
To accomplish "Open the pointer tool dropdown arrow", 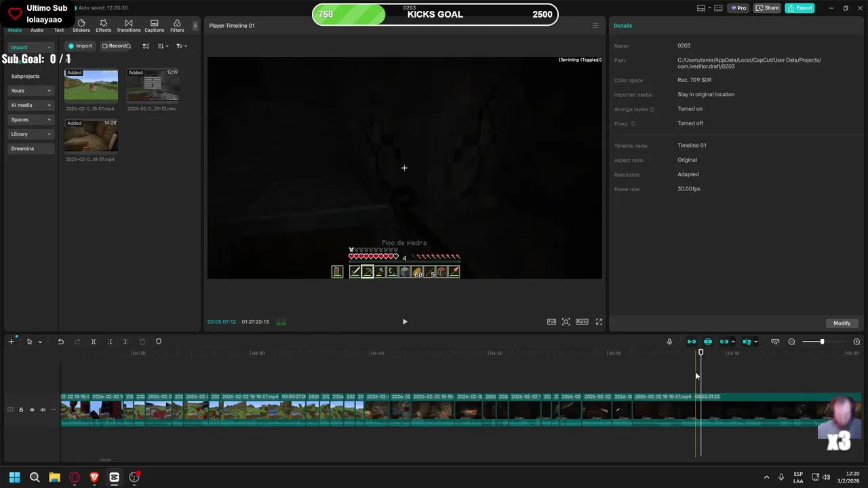I will (x=40, y=342).
